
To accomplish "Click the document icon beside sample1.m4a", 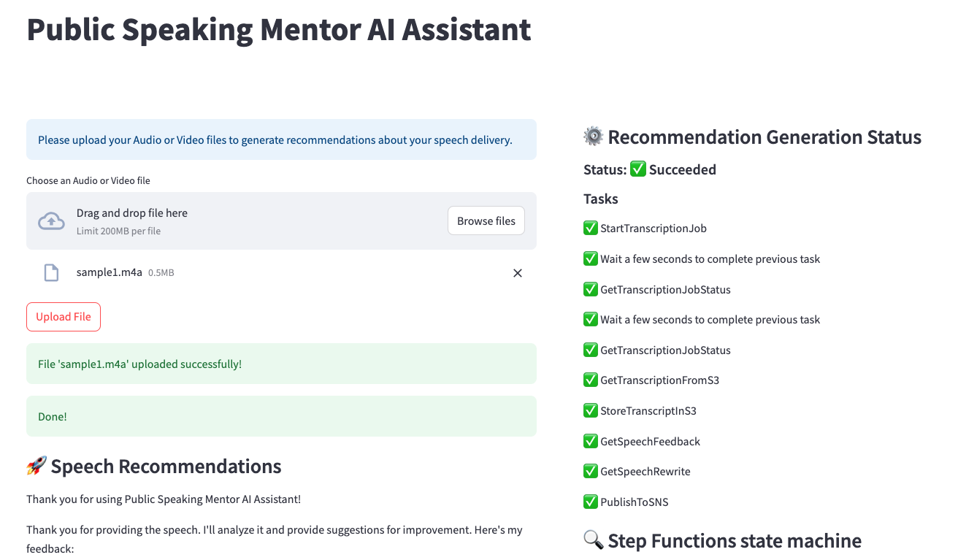I will [50, 272].
